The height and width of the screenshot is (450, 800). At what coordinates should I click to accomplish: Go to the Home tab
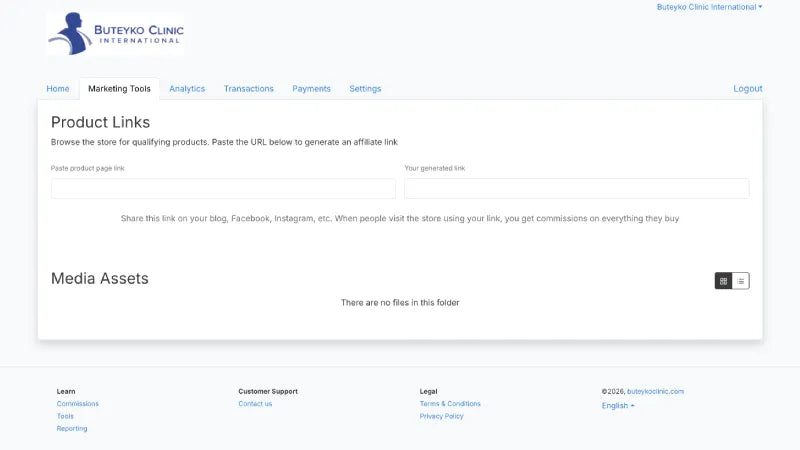58,89
